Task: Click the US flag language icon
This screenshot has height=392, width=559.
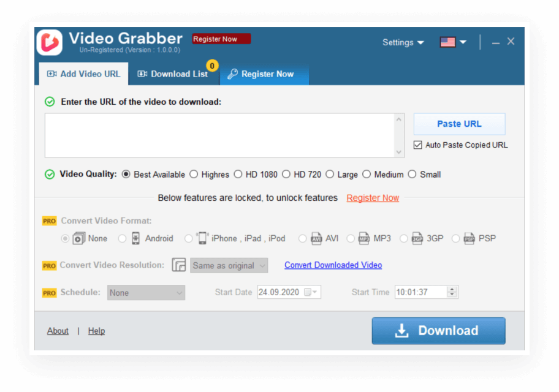Action: [447, 42]
